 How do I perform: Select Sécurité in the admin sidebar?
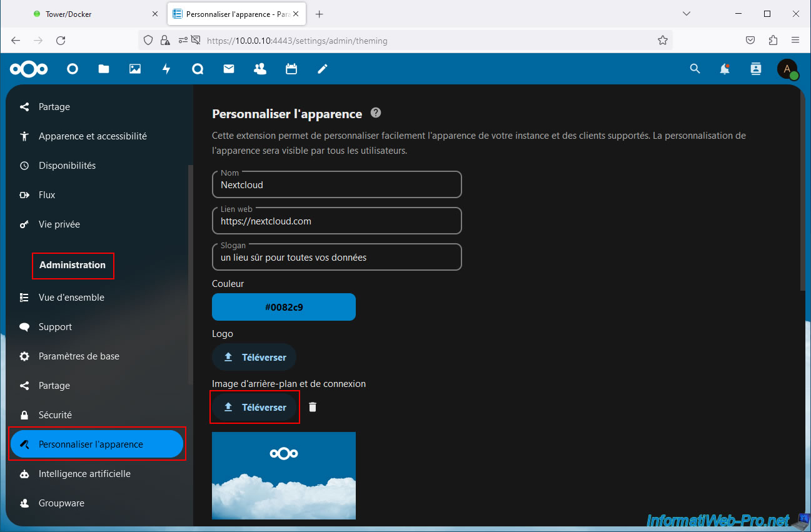(55, 415)
